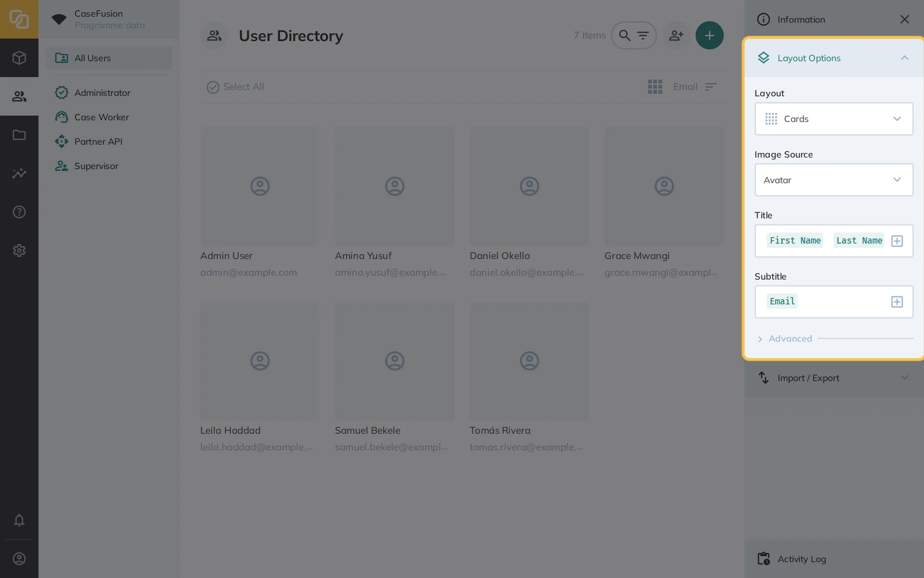Open the Activity Log section
This screenshot has height=578, width=924.
(x=834, y=559)
